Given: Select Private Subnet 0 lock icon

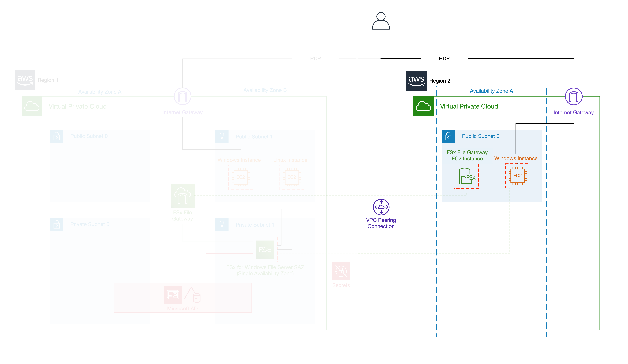Looking at the screenshot, I should 57,224.
